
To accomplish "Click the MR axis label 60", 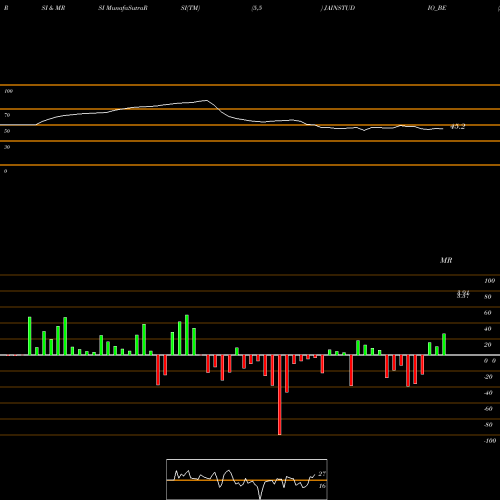I will coord(488,313).
